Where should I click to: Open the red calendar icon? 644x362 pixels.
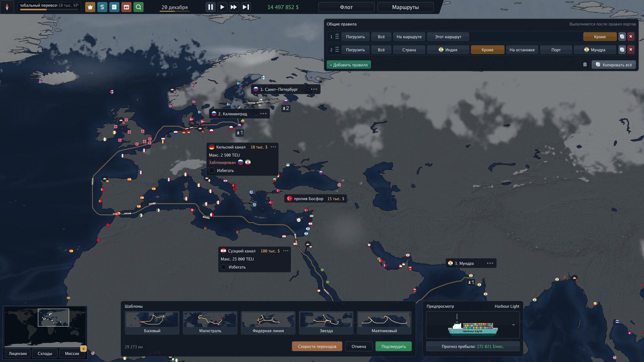pos(126,7)
